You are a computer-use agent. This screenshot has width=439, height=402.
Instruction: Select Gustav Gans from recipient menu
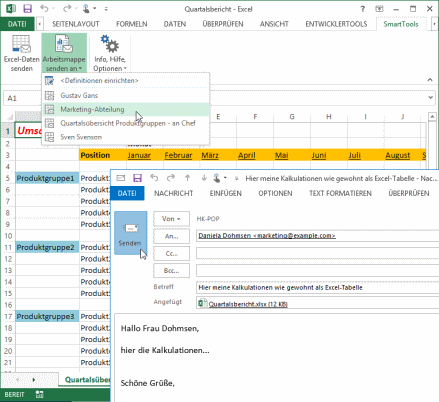[126, 95]
